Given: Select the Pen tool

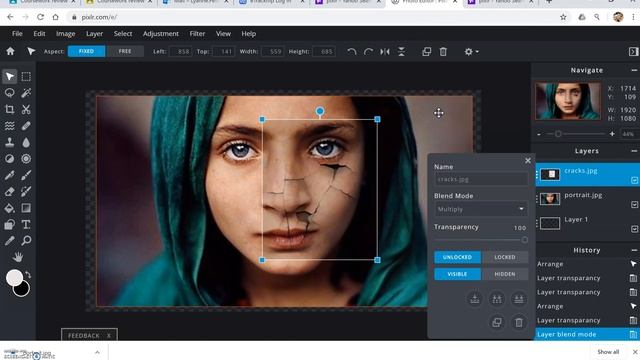Looking at the screenshot, I should pos(10,175).
